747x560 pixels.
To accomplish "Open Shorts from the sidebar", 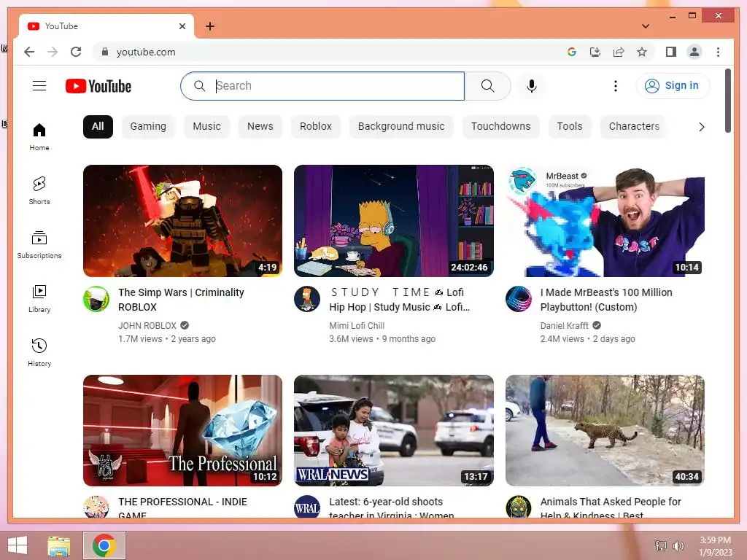I will click(x=39, y=190).
